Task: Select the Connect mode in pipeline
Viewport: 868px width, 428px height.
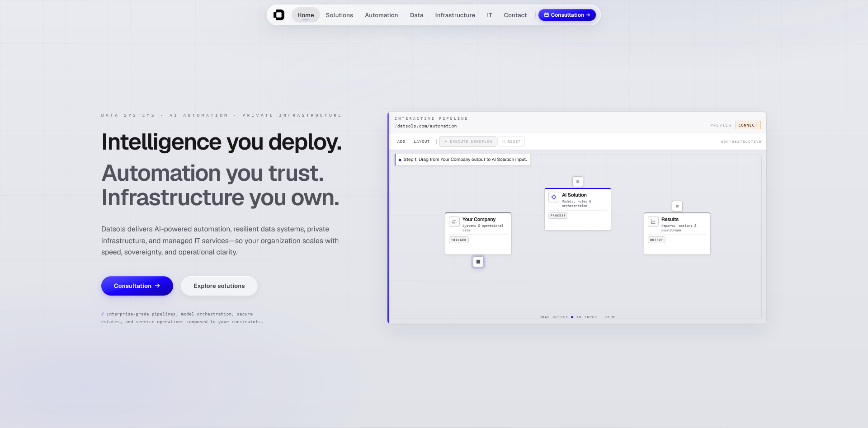Action: pos(748,125)
